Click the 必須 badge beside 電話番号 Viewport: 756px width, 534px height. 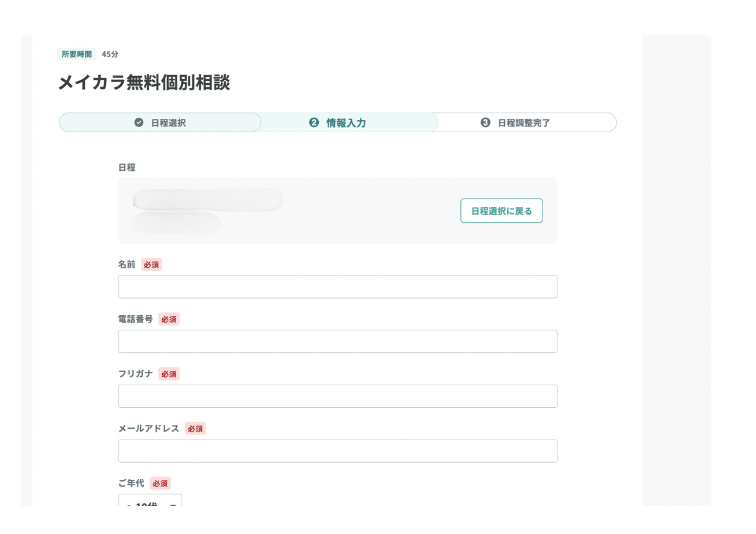click(x=169, y=319)
